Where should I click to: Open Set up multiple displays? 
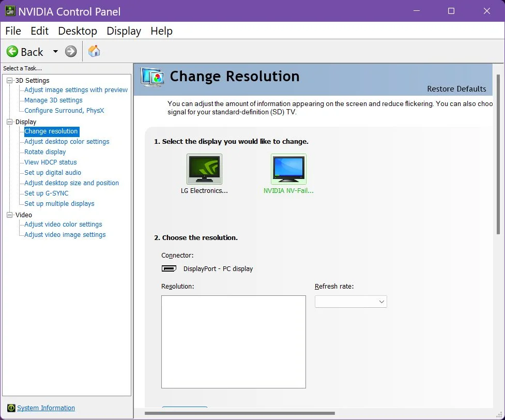[59, 203]
